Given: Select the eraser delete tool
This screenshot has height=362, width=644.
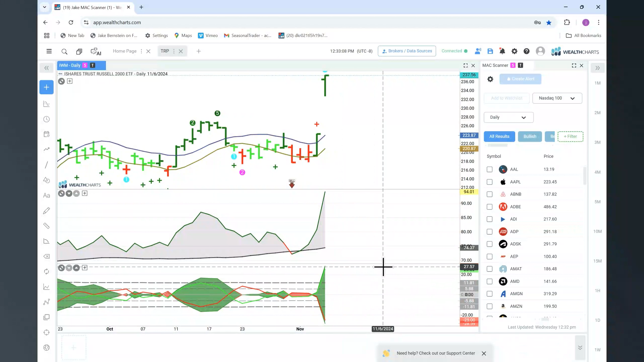Looking at the screenshot, I should point(47,256).
